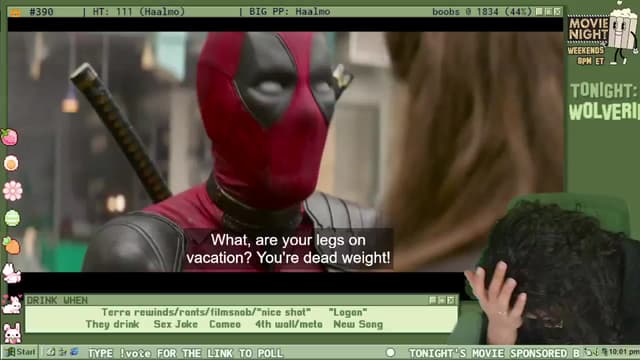The height and width of the screenshot is (360, 640).
Task: Select the pink flower sidebar icon
Action: pyautogui.click(x=13, y=191)
